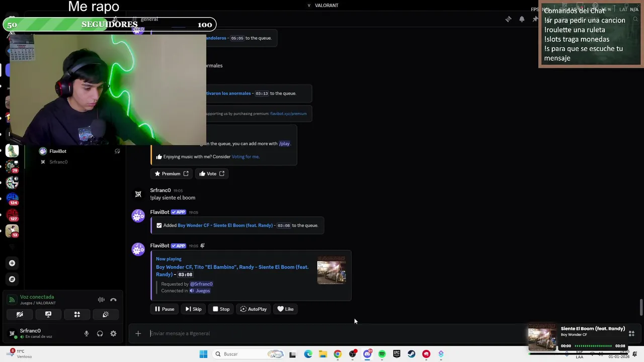Click the chat scrollbar thumb
The width and height of the screenshot is (644, 362).
tap(641, 307)
